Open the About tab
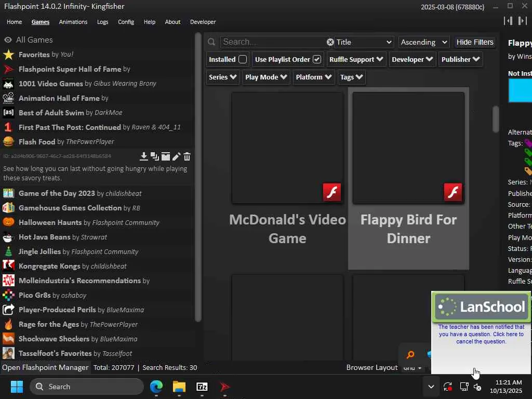Viewport: 532px width, 399px height. [x=172, y=22]
